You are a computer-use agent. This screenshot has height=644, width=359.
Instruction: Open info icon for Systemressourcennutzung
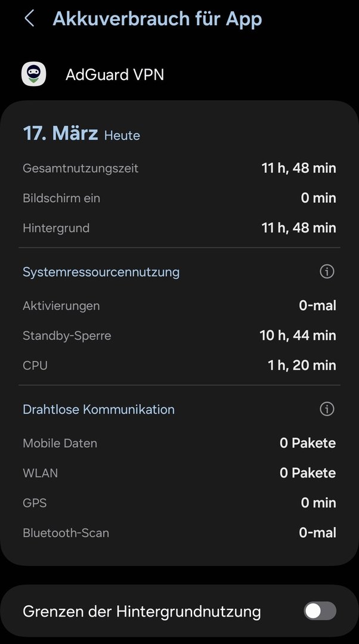click(x=327, y=272)
